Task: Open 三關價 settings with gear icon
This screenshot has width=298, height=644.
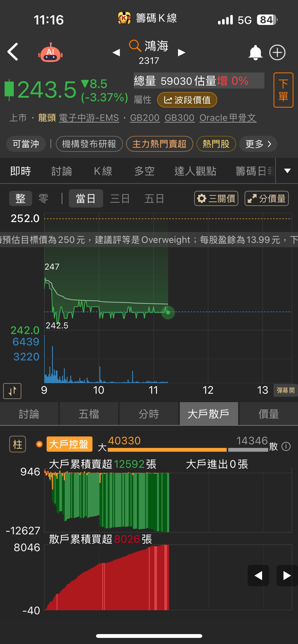Action: point(216,198)
